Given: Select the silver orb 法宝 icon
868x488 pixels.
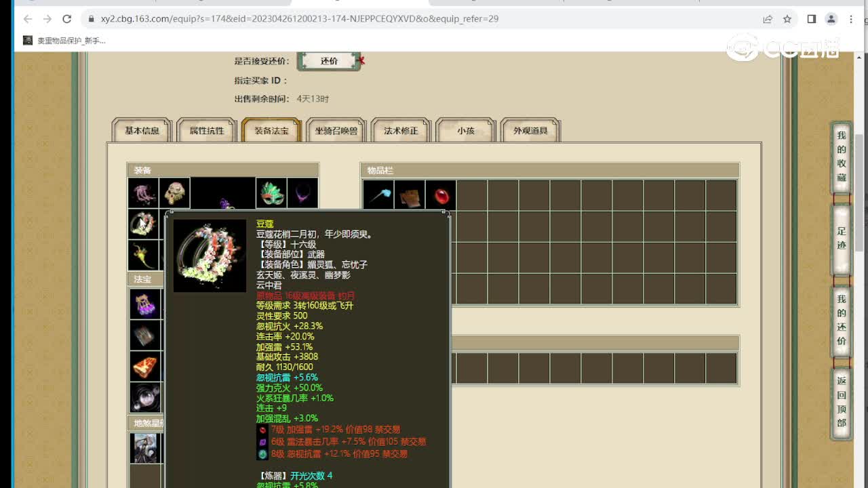Looking at the screenshot, I should [x=145, y=398].
